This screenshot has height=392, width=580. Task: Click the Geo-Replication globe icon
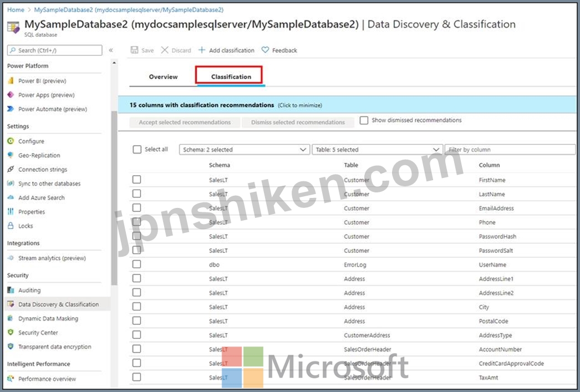(x=11, y=155)
